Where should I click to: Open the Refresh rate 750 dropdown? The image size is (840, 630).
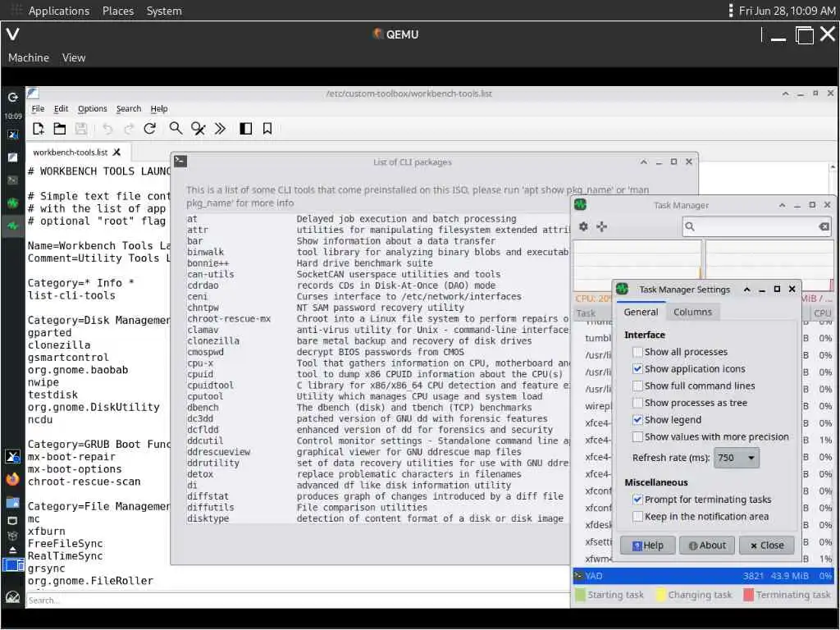[737, 458]
